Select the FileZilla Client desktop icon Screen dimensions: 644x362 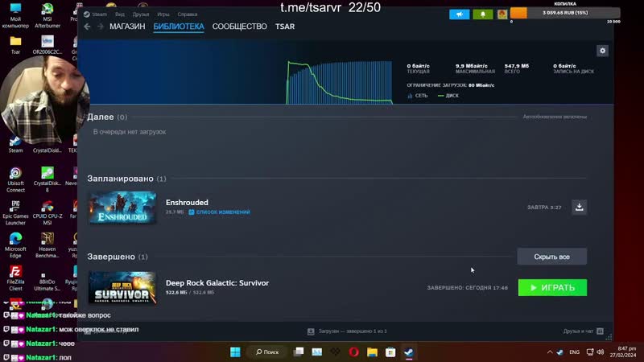pyautogui.click(x=15, y=278)
